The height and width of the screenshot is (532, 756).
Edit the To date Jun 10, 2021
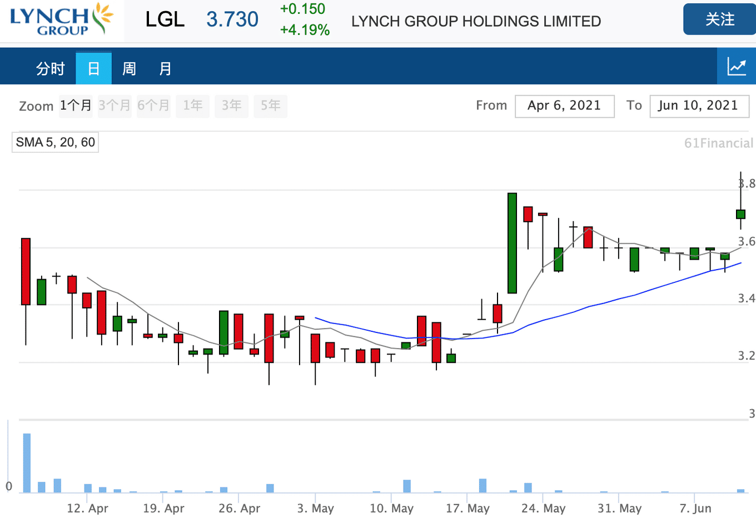pos(699,106)
